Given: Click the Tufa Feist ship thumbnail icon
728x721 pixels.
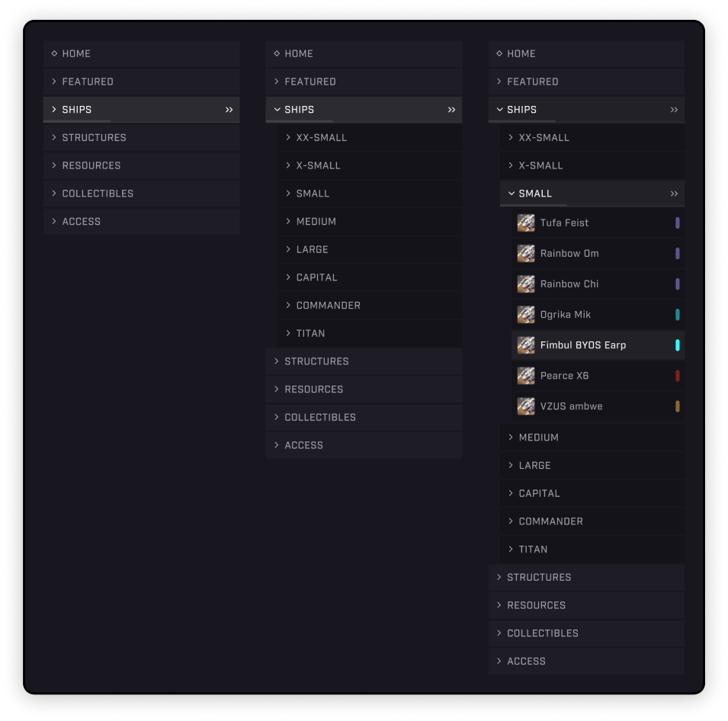Looking at the screenshot, I should coord(526,223).
